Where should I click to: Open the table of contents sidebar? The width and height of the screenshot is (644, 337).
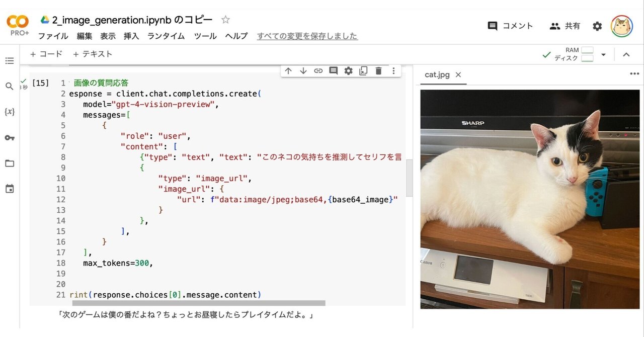[9, 60]
